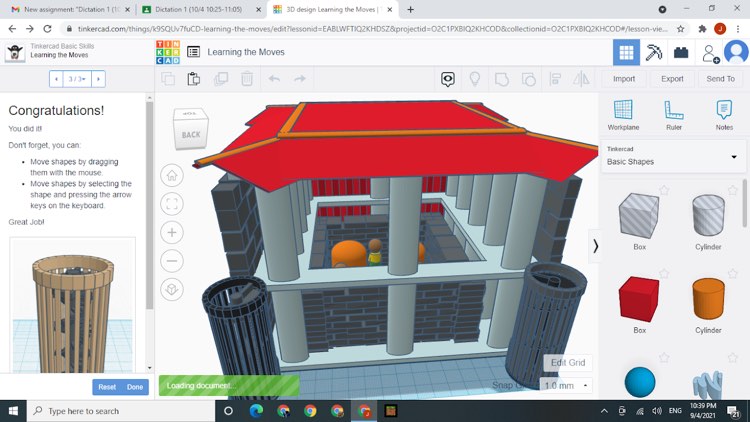
Task: Click the taskbar search box
Action: 121,411
